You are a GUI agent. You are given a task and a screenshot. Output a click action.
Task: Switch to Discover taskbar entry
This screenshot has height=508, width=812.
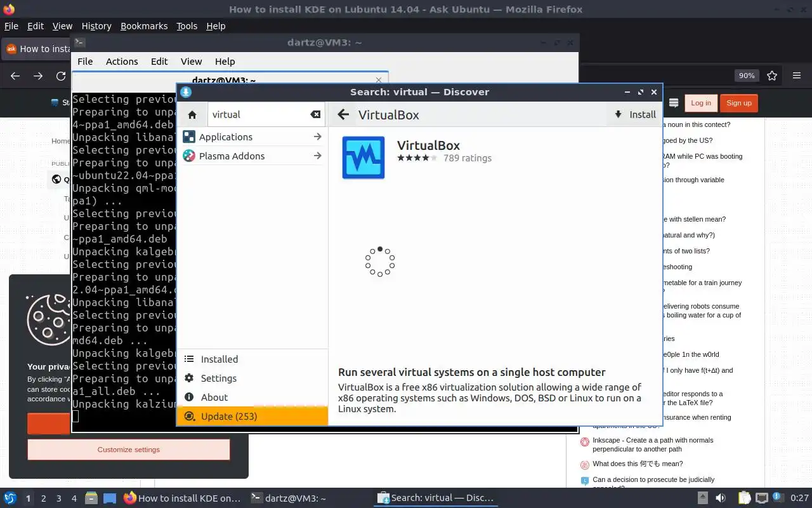point(435,498)
